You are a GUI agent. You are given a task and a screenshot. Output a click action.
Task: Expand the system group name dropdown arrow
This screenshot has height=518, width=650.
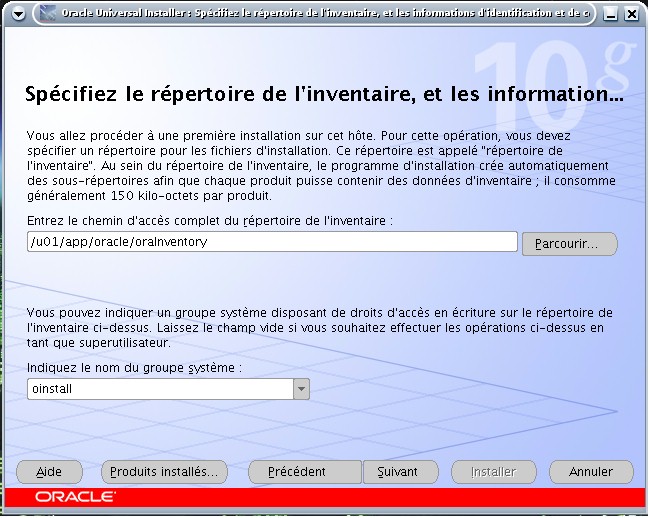click(301, 389)
